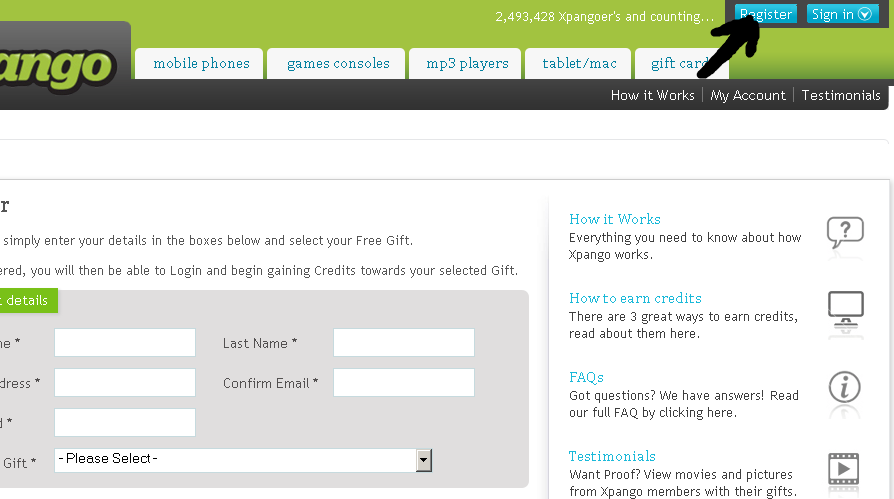Screen dimensions: 894x499
Task: Focus the email address input field
Action: [125, 383]
